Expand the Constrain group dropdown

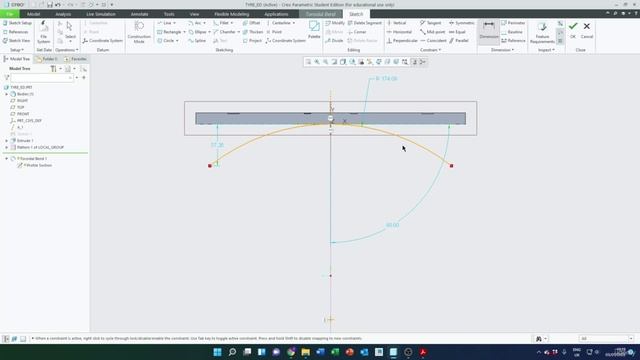point(431,50)
